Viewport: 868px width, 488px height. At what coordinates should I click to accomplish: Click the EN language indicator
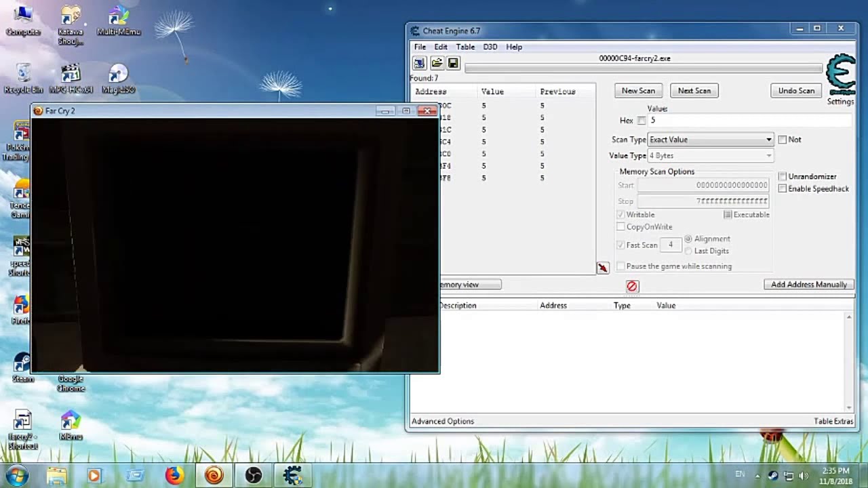coord(740,474)
